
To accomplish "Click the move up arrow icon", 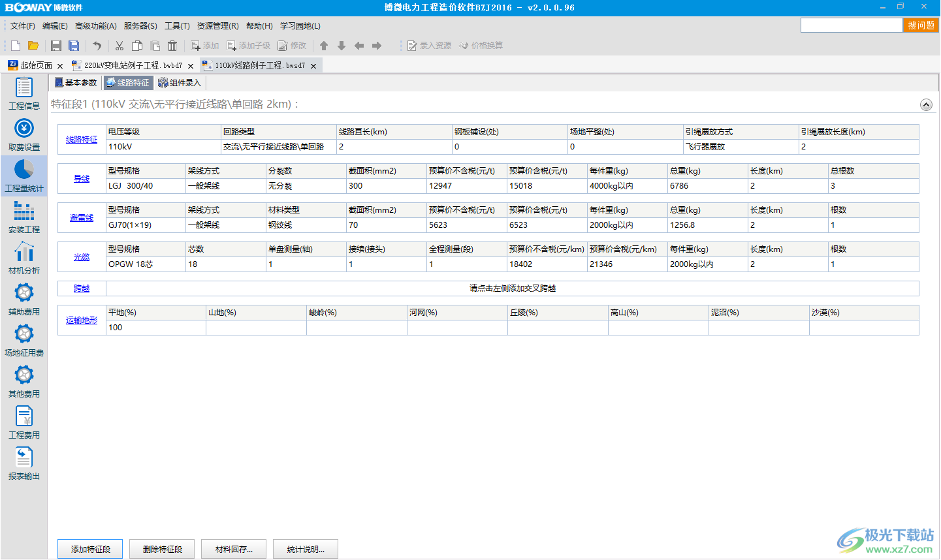I will pyautogui.click(x=324, y=46).
